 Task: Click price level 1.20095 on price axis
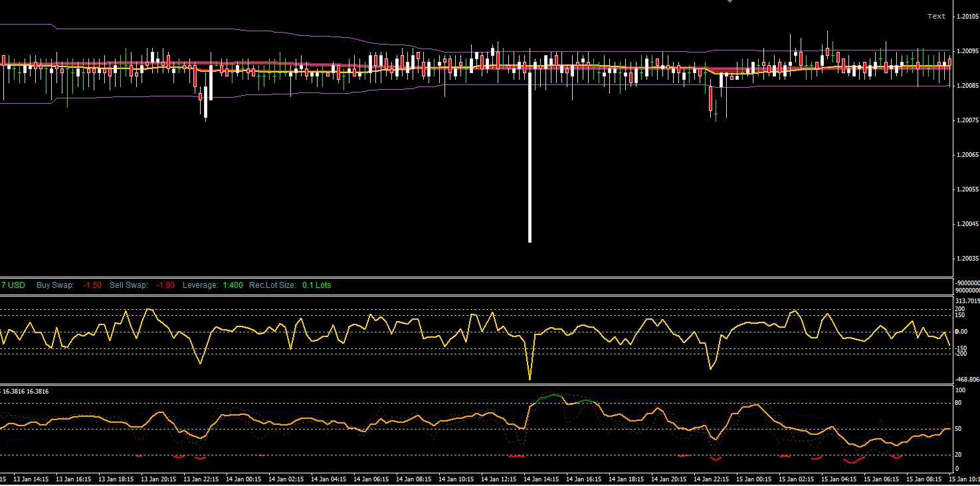click(967, 51)
